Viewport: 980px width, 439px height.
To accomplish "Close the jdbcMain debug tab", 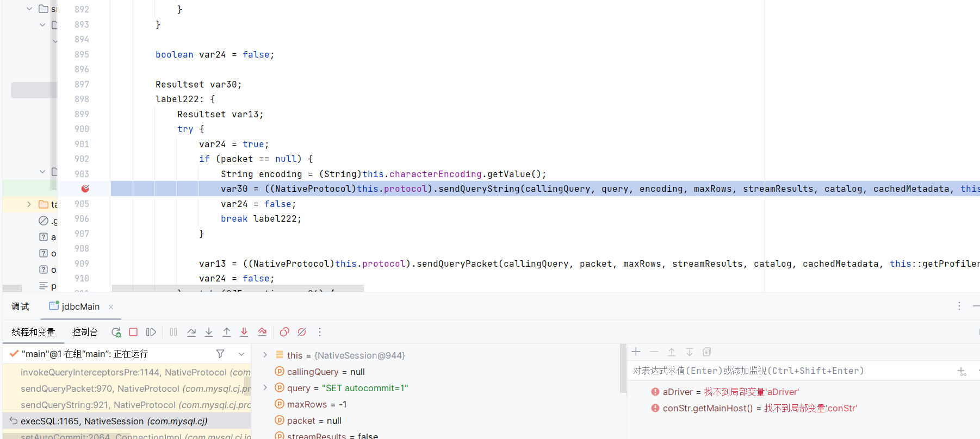I will point(111,307).
